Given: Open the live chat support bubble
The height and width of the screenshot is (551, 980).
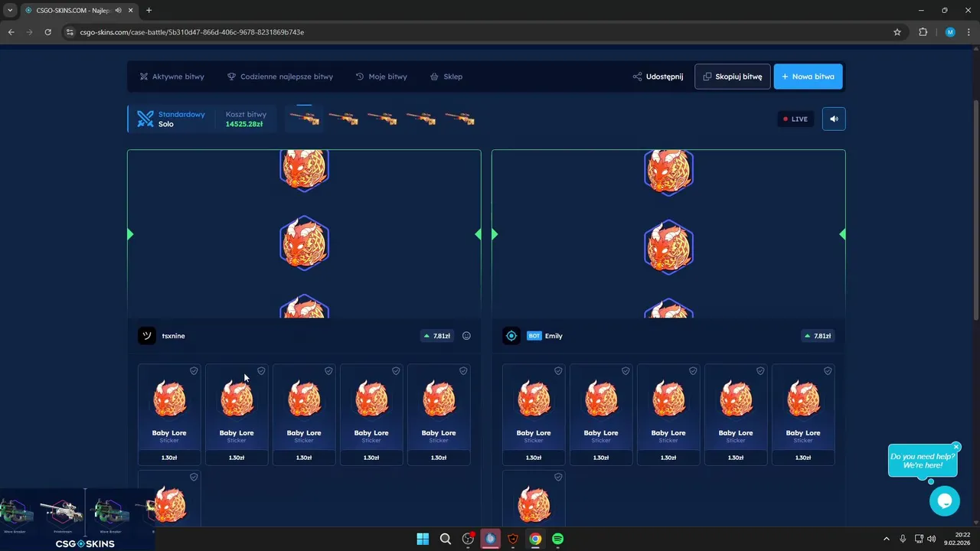Looking at the screenshot, I should pos(945,501).
